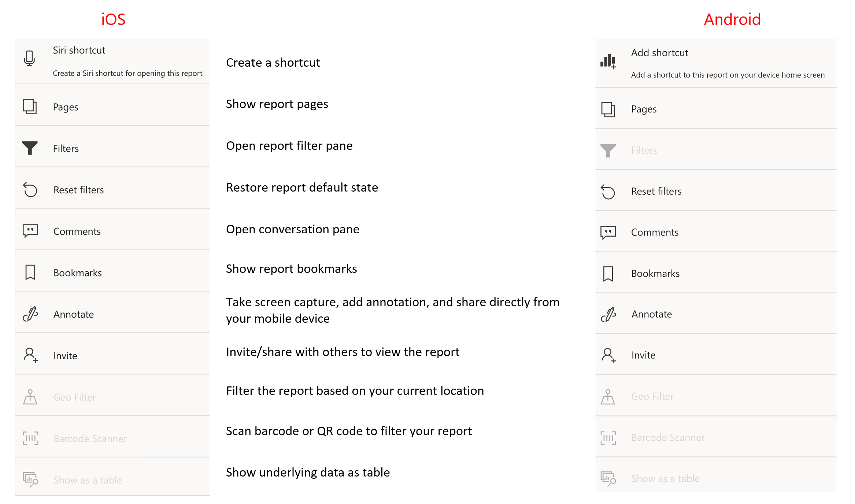This screenshot has width=855, height=504.
Task: Toggle the Reset filters option on Android
Action: tap(714, 191)
